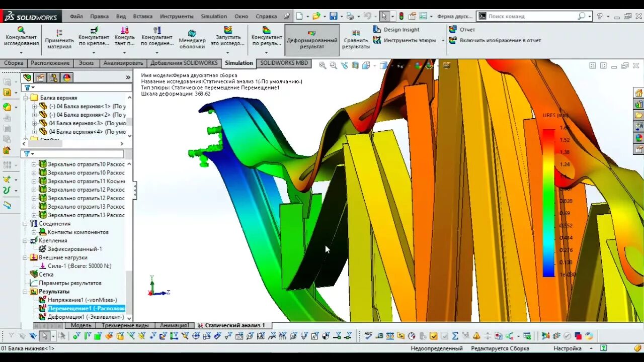The height and width of the screenshot is (362, 644).
Task: Select the ConfigurationManager tab
Action: [x=54, y=77]
